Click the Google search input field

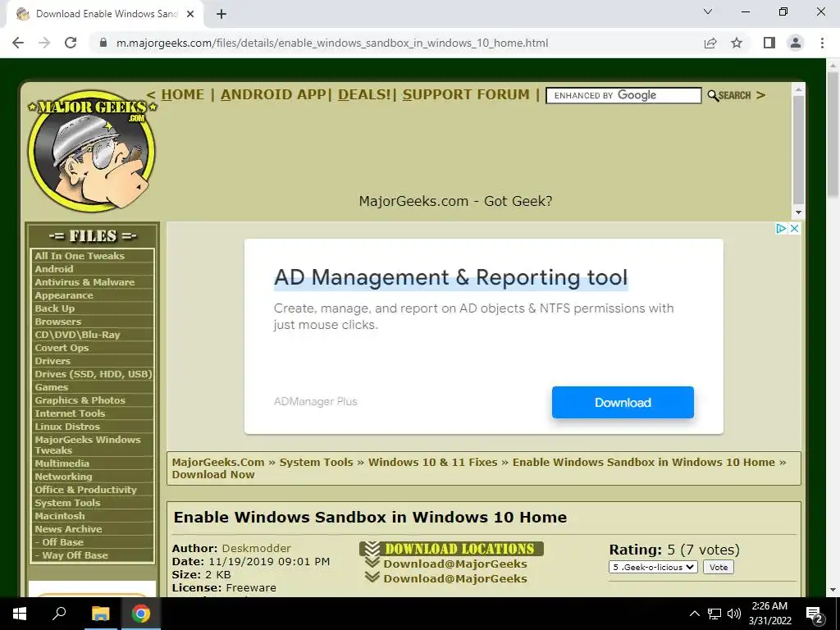(623, 95)
